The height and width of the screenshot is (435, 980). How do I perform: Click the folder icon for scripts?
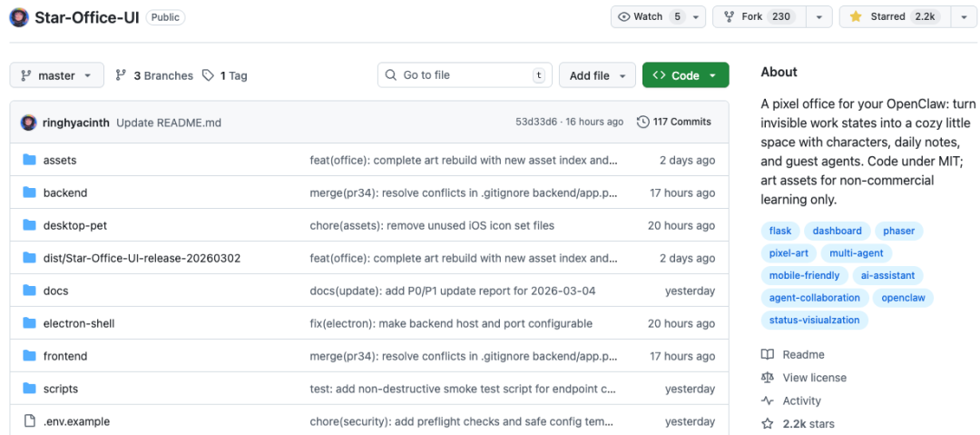tap(29, 388)
